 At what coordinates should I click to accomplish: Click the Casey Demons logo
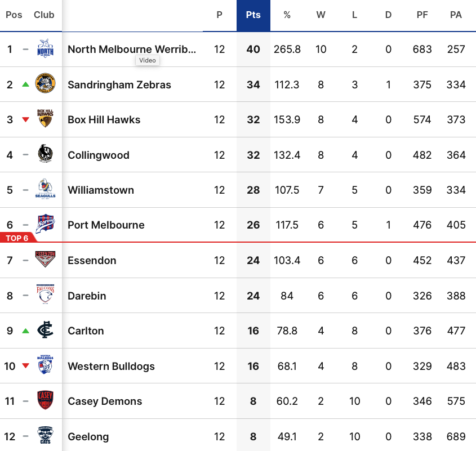click(x=45, y=401)
